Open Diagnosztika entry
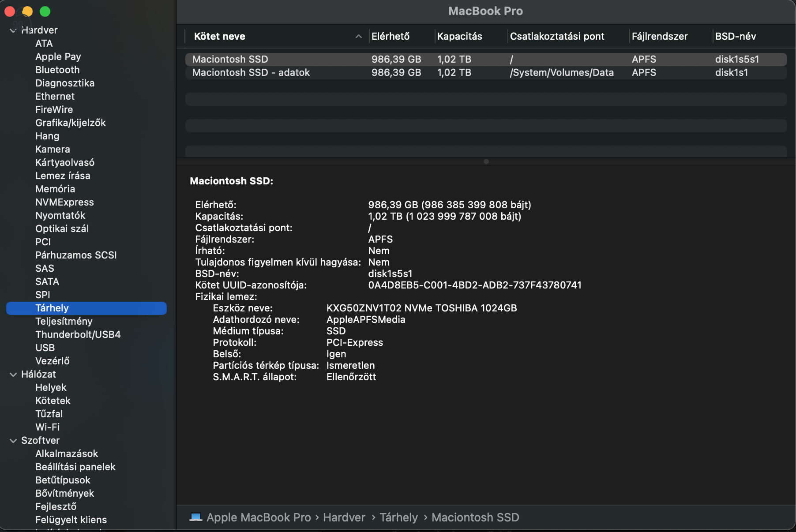Viewport: 796px width, 532px height. [x=64, y=83]
